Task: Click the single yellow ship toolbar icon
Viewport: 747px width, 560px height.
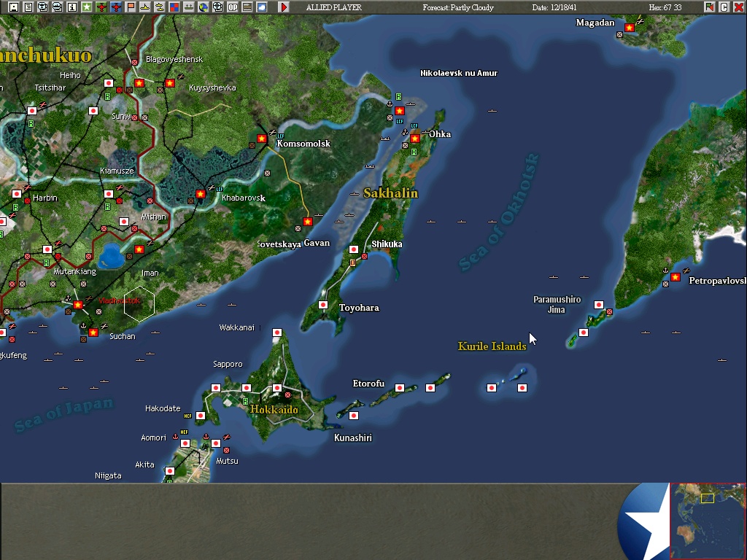Action: (145, 7)
